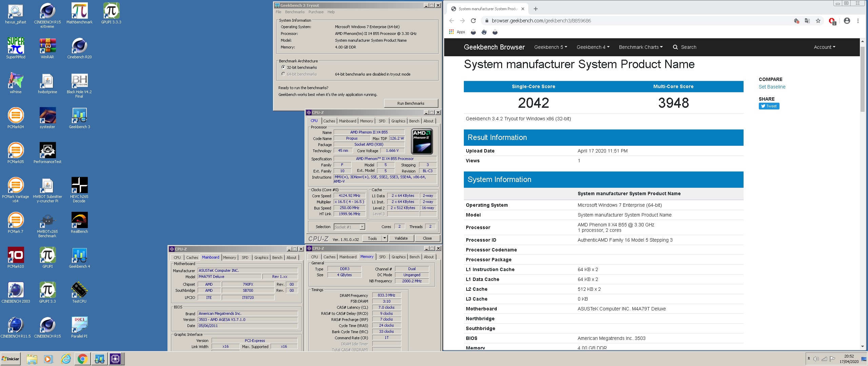Screen dimensions: 868x366
Task: Launch the Cinebench R20 desktop icon
Action: point(79,48)
